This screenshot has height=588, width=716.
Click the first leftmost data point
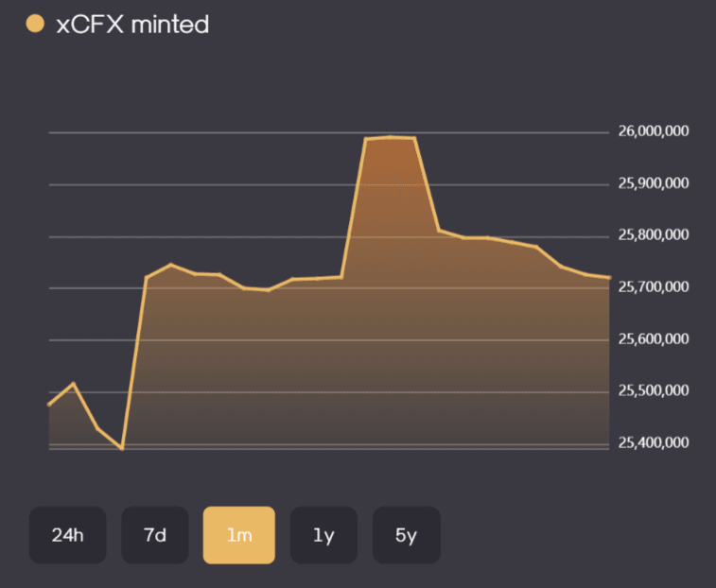pos(49,405)
